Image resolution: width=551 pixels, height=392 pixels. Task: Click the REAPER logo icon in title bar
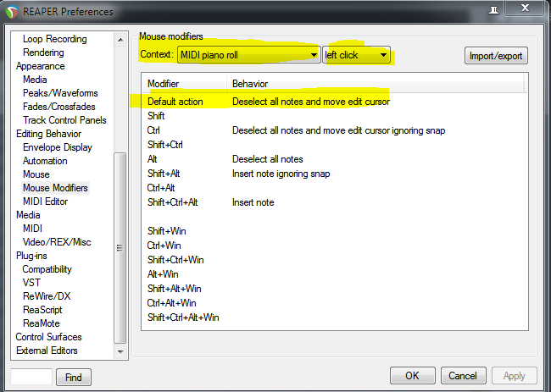[12, 12]
